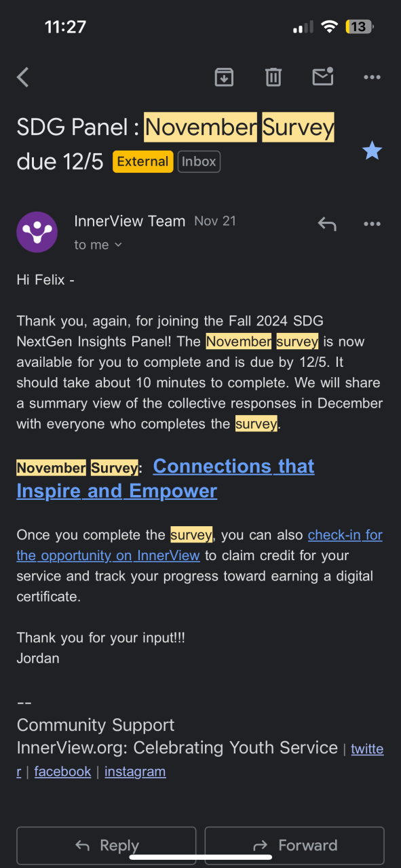401x868 pixels.
Task: Go back using the left chevron arrow
Action: click(x=23, y=77)
